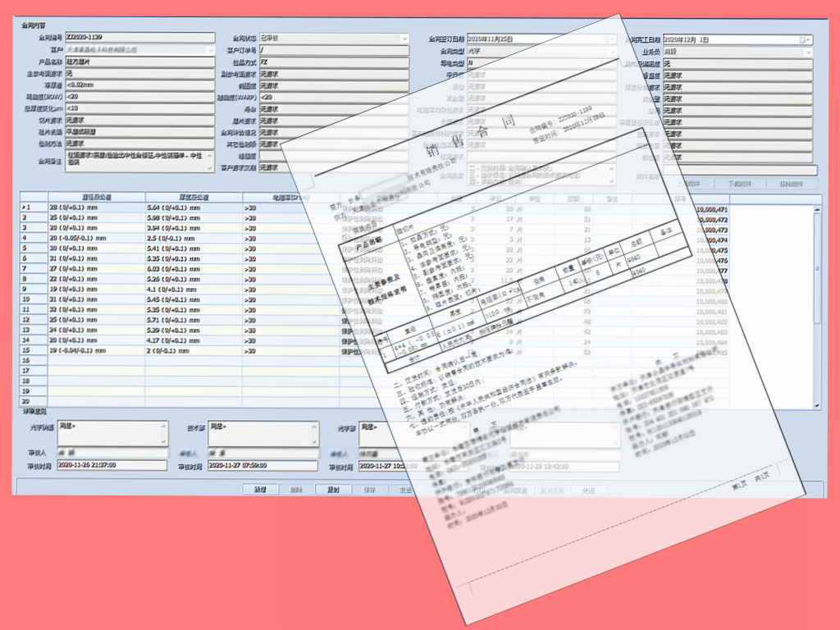Open the 合同状态 dropdown
Image resolution: width=840 pixels, height=630 pixels.
[x=404, y=39]
